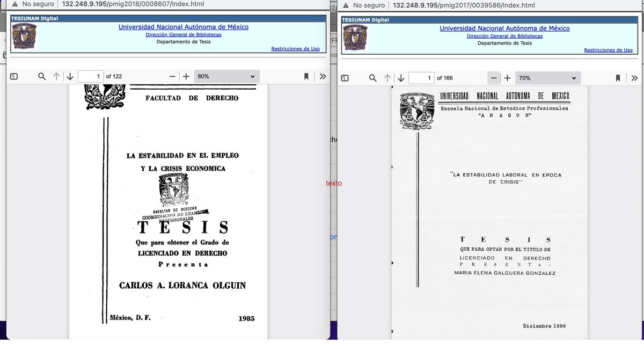
Task: Open Universidad Nacional Autónoma link in right window
Action: [x=504, y=28]
